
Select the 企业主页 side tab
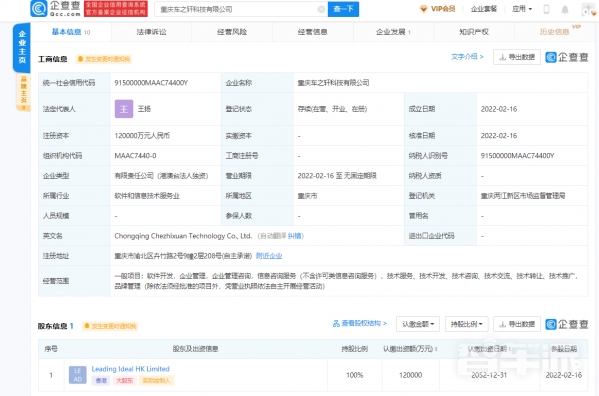tap(22, 47)
